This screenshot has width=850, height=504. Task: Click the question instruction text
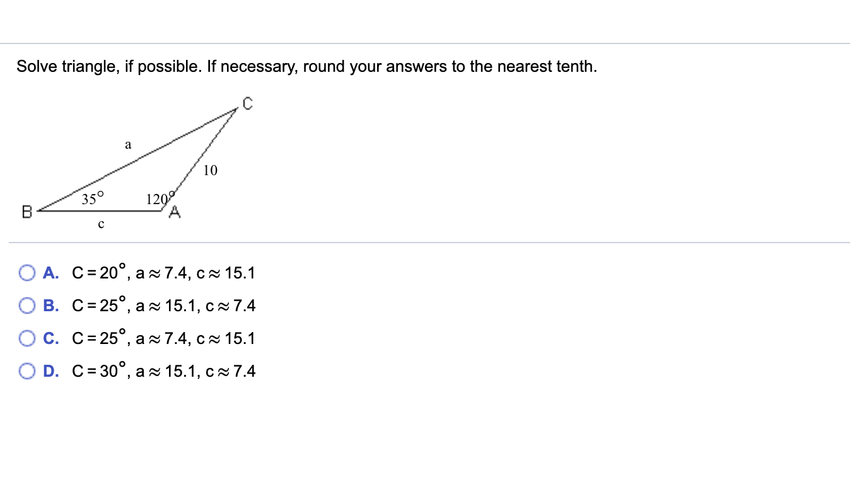point(306,66)
